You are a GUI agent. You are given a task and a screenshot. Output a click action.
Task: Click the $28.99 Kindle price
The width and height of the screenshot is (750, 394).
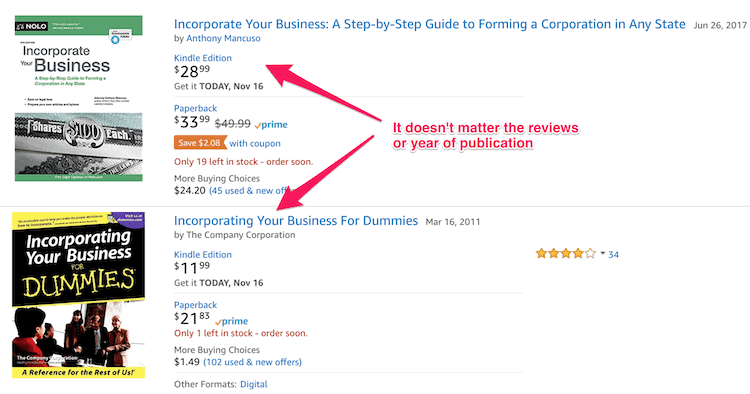[x=192, y=71]
